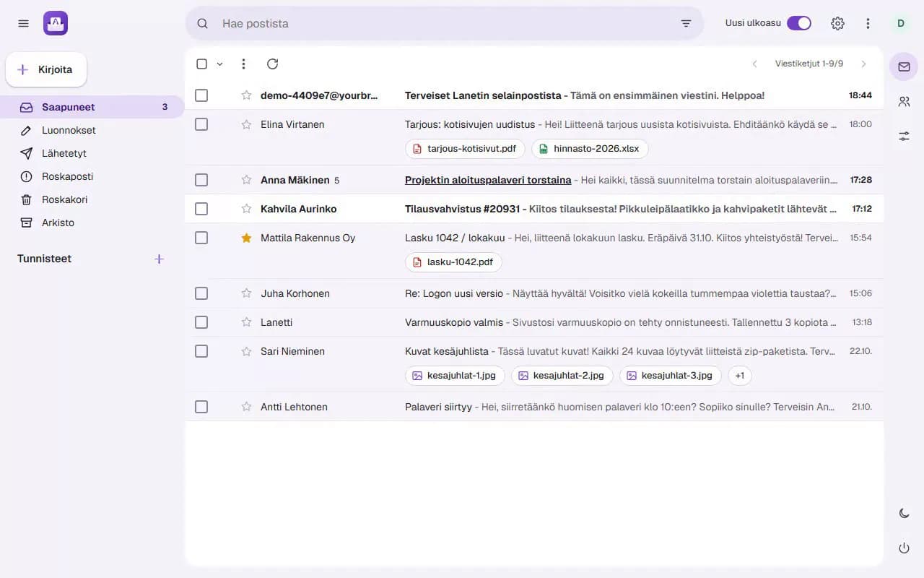Show the +1 additional attachments

(740, 376)
